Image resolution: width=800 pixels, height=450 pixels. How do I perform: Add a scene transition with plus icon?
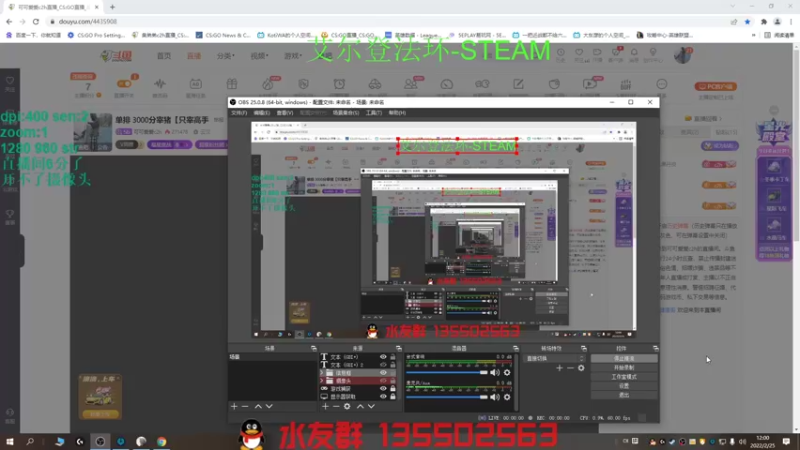pyautogui.click(x=560, y=368)
